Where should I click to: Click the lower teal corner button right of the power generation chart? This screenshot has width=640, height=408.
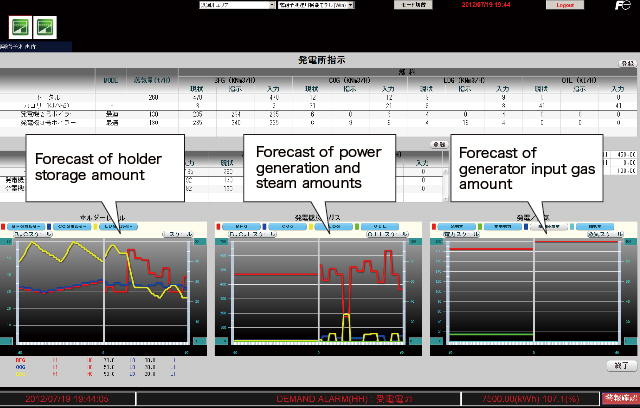pyautogui.click(x=416, y=341)
